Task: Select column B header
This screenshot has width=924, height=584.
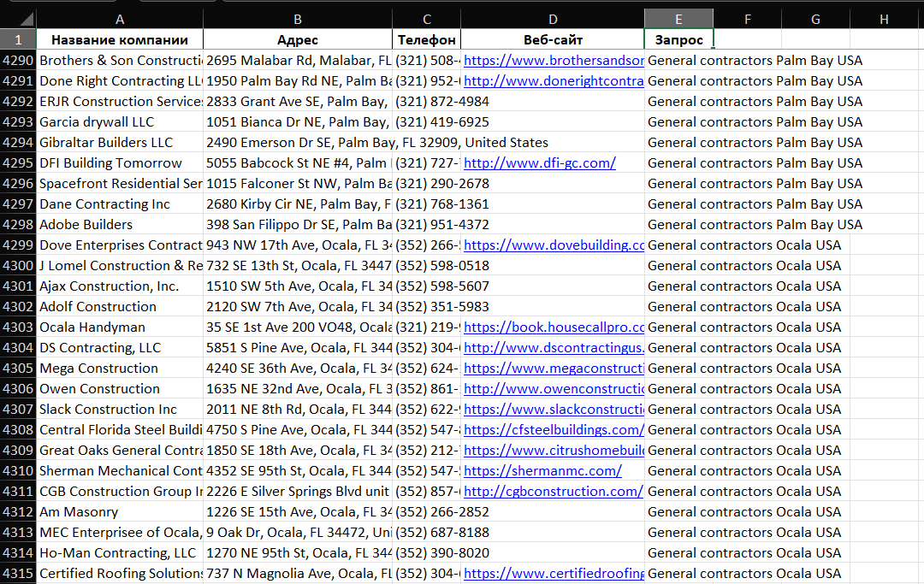Action: [298, 20]
